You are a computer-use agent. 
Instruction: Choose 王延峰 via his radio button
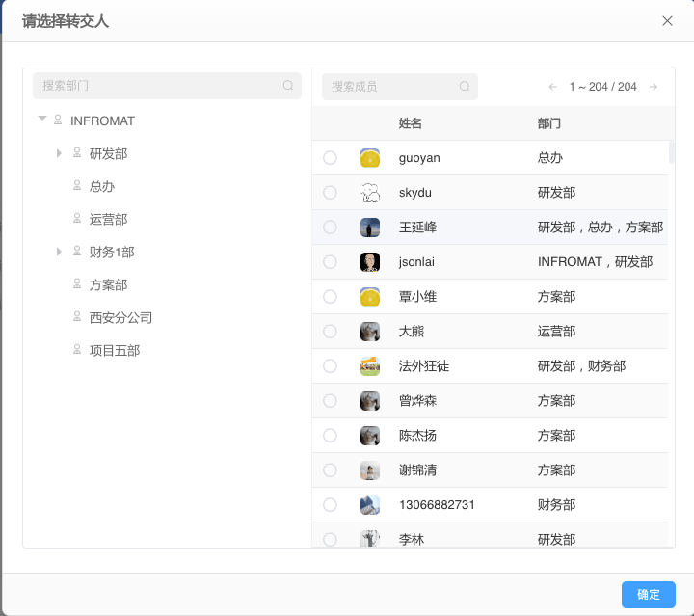330,228
